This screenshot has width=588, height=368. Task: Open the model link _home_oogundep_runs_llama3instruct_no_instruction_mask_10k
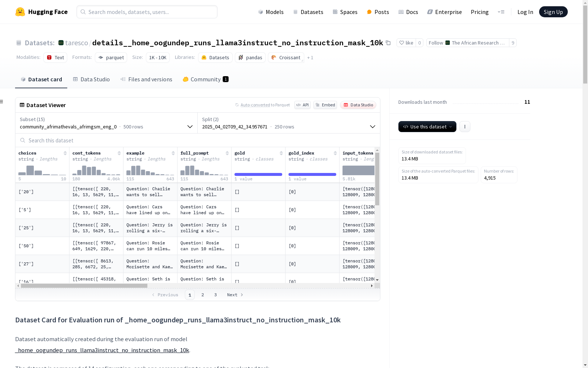[102, 350]
